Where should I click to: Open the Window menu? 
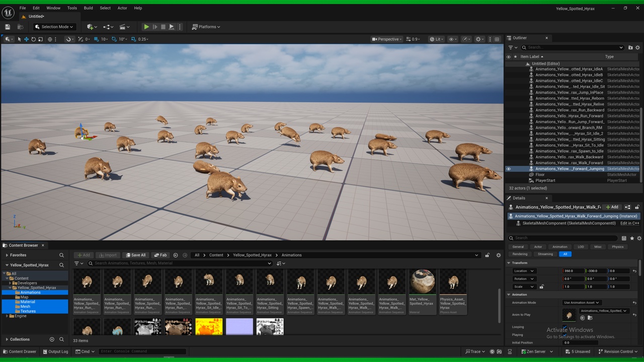point(53,8)
